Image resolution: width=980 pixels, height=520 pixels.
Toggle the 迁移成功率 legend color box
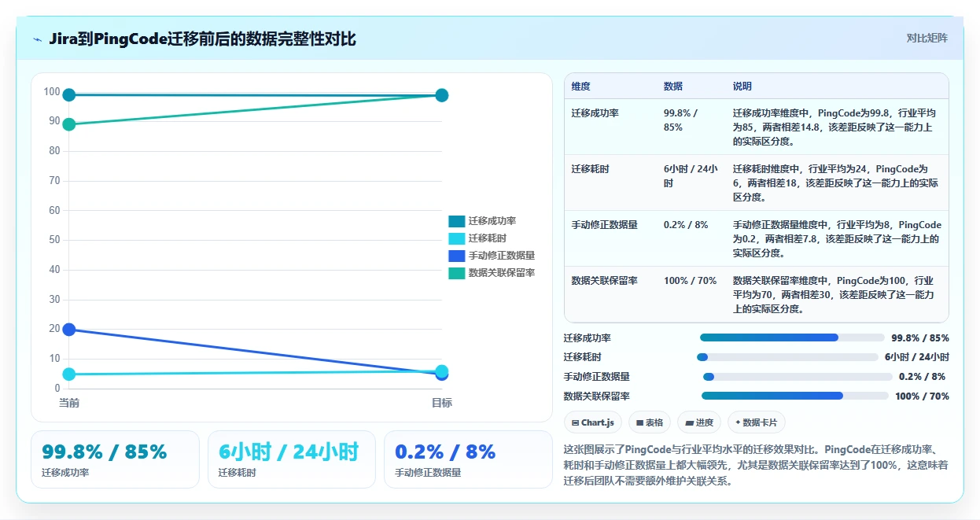click(x=456, y=221)
